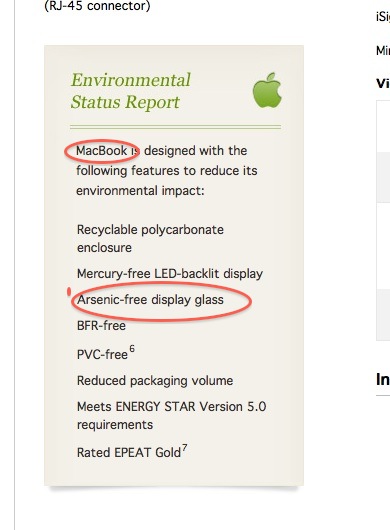Click the 'designed with the' text
Viewport: 390px width, 530px height.
point(195,150)
